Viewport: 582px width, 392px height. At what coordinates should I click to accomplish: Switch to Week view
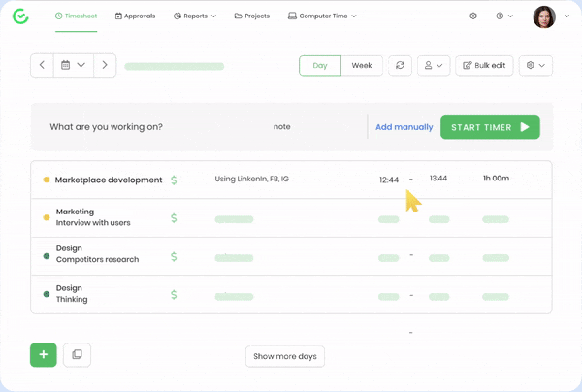(x=362, y=66)
